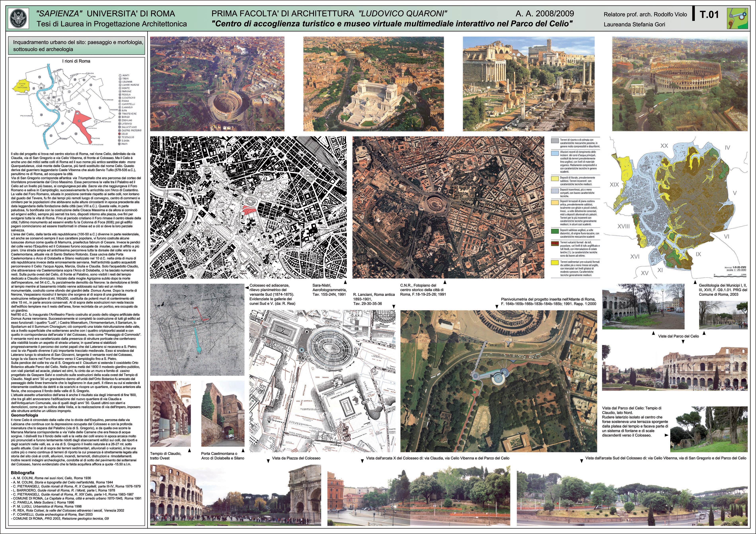The height and width of the screenshot is (534, 756).
Task: Click the 'Bibliografia' heading
Action: 23,473
